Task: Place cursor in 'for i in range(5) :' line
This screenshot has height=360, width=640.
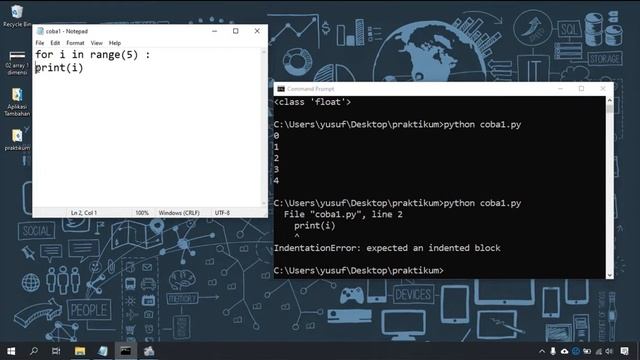Action: pos(93,54)
